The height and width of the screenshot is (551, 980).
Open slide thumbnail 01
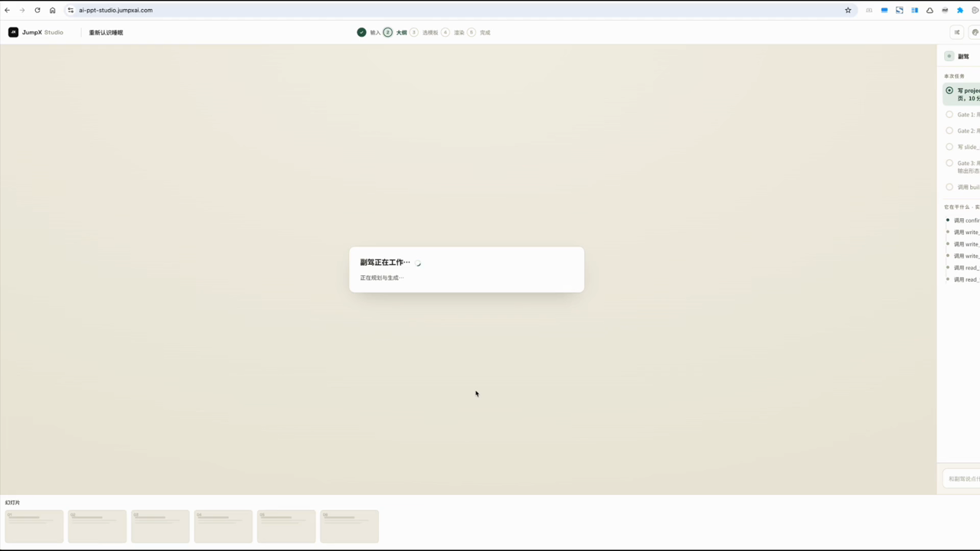coord(34,527)
